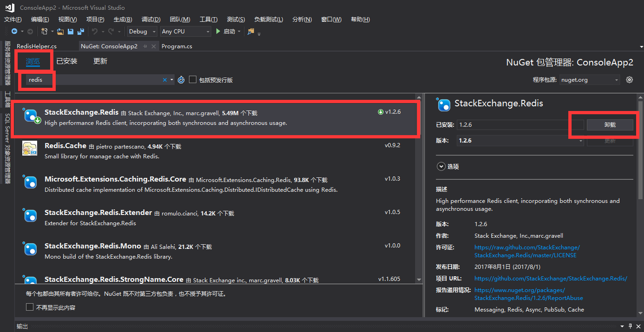Click the Visual Studio logo icon
The height and width of the screenshot is (332, 644).
pyautogui.click(x=10, y=8)
